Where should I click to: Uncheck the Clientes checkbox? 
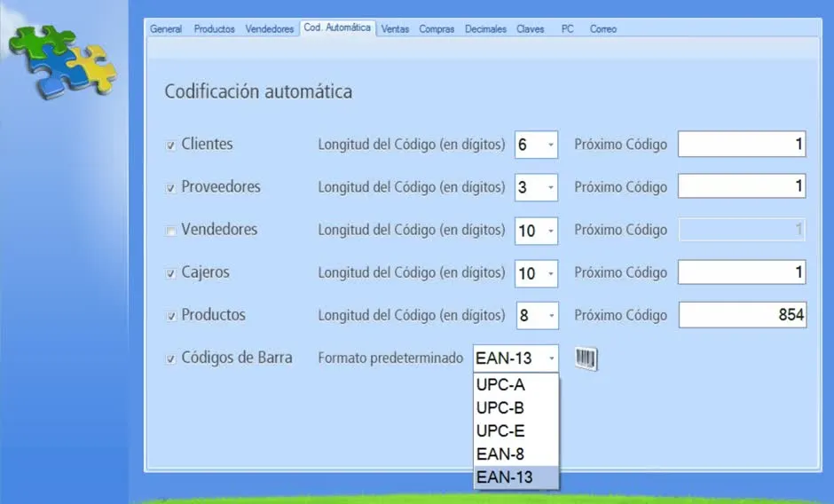coord(170,146)
